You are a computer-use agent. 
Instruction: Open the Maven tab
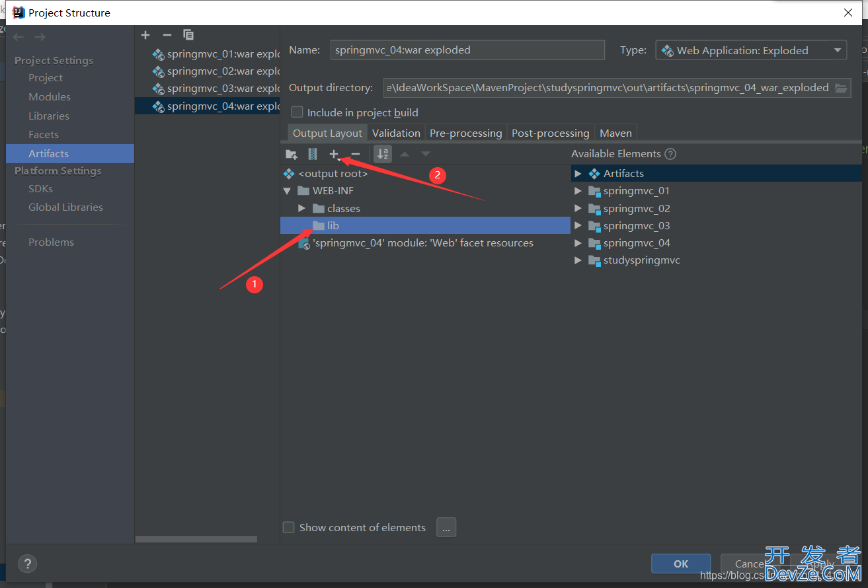coord(615,133)
